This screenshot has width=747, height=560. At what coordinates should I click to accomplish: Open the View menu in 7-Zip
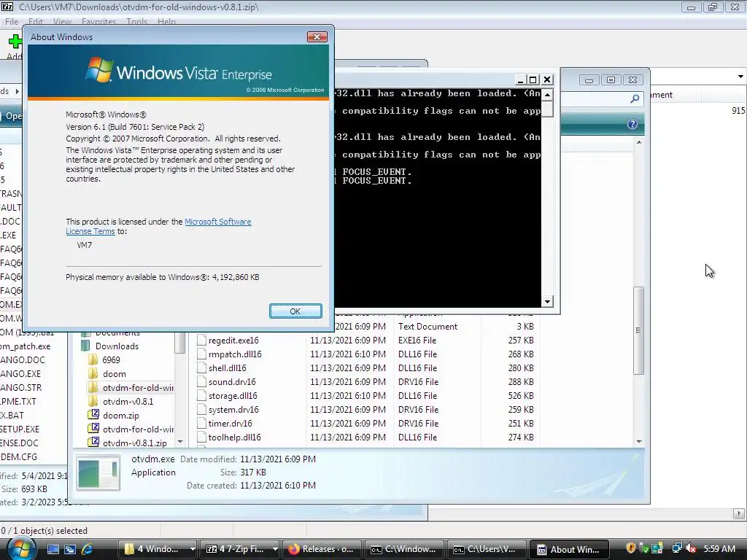point(62,21)
